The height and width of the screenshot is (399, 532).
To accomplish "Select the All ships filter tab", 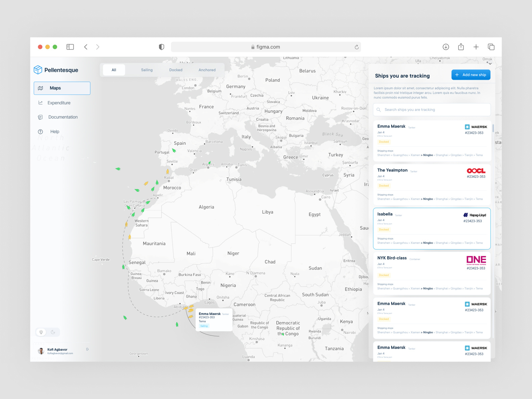I will [114, 70].
